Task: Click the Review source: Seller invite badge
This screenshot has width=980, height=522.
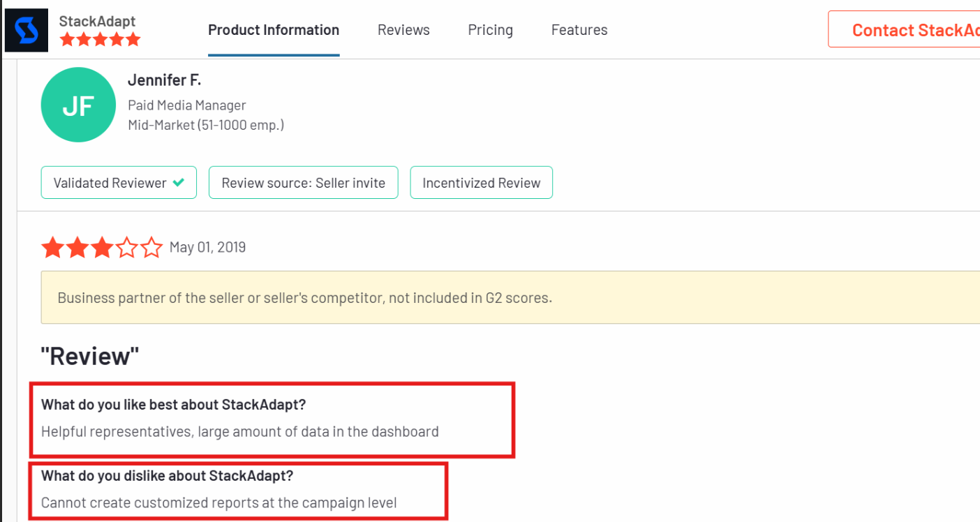Action: pos(304,183)
